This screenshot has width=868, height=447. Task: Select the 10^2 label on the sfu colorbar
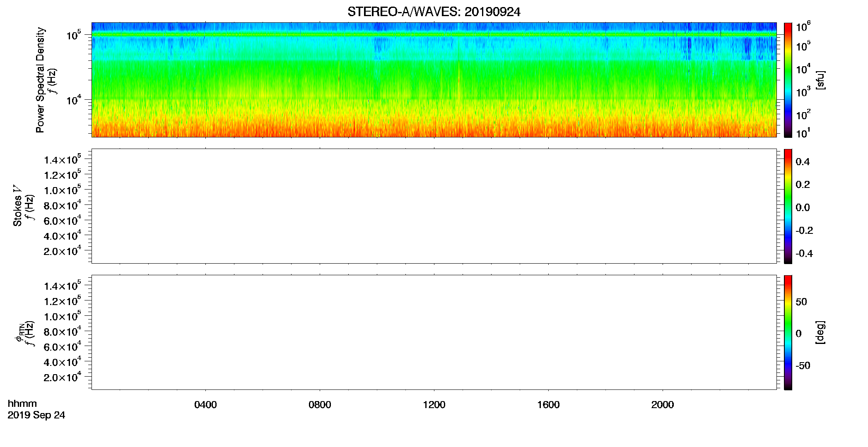[803, 114]
